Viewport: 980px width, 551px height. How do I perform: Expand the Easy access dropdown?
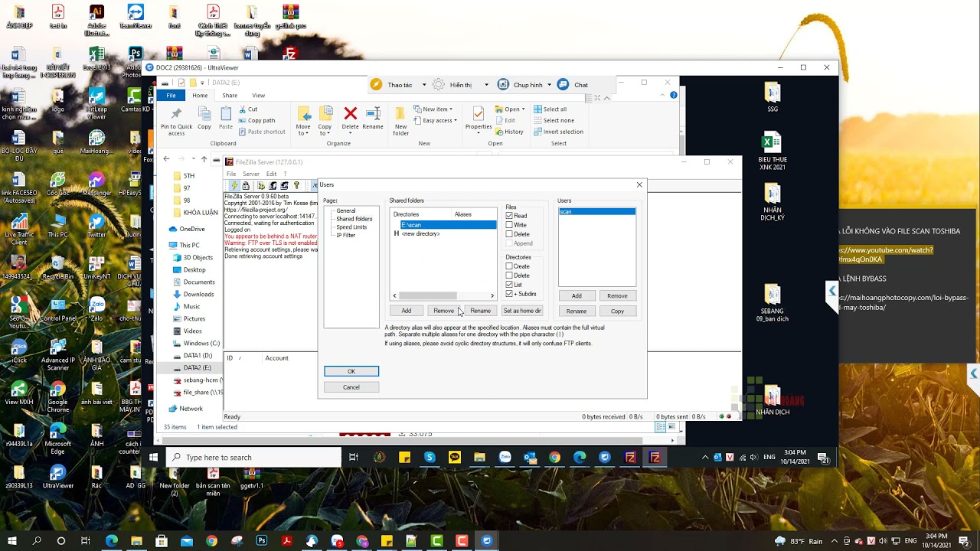(455, 121)
